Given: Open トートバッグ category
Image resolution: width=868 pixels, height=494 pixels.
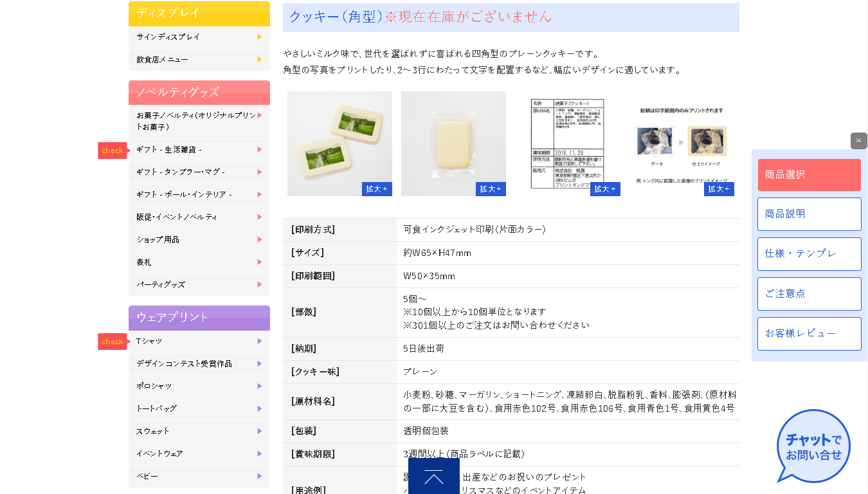Looking at the screenshot, I should tap(199, 408).
